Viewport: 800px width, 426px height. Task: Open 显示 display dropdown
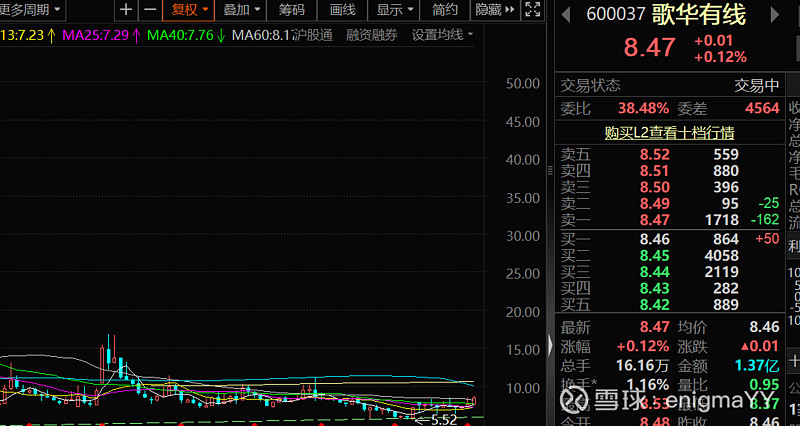pos(394,10)
